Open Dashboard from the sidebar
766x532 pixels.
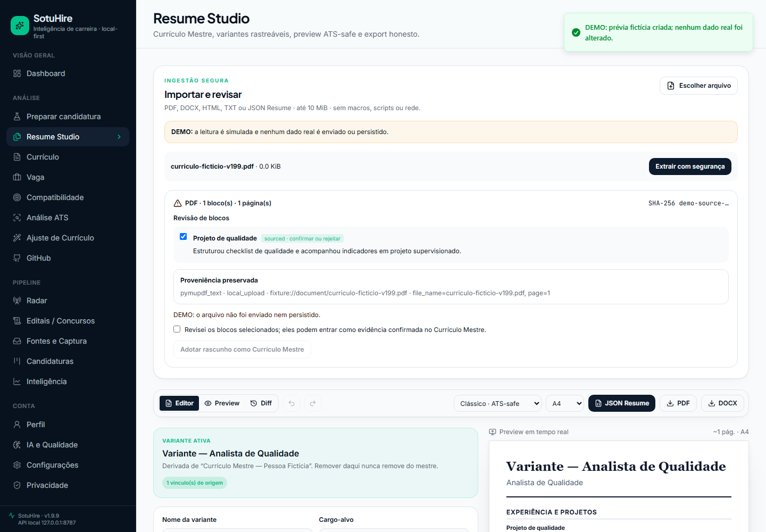pyautogui.click(x=68, y=73)
